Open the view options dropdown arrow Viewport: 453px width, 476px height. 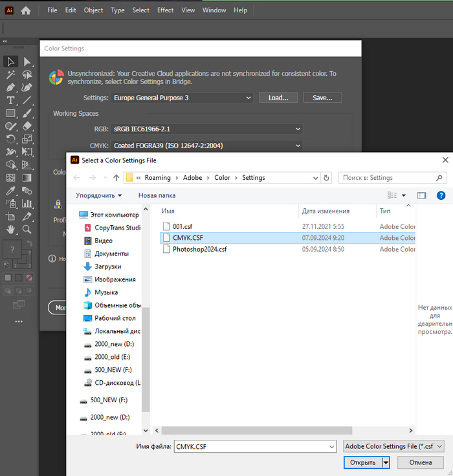tap(404, 195)
